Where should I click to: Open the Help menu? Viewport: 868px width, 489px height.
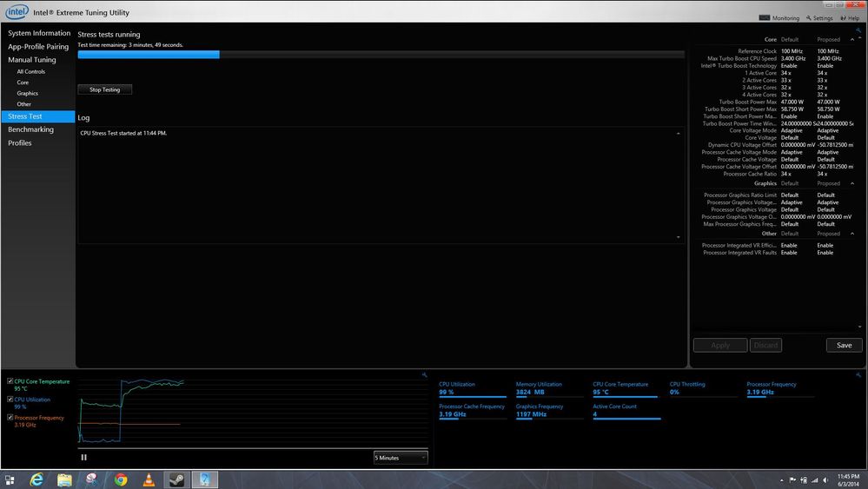[850, 17]
